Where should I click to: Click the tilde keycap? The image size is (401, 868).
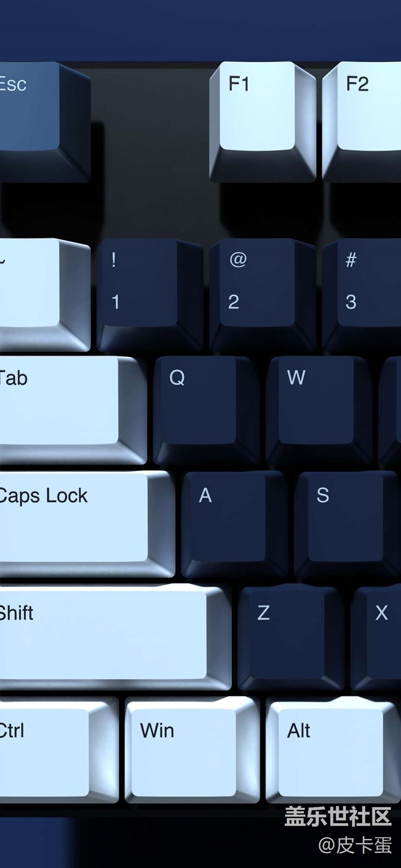[x=44, y=294]
